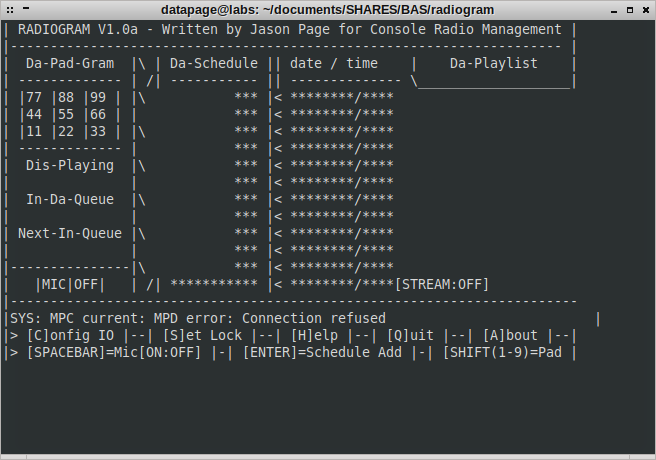Click the [ENTER]=Schedule Add option

coord(322,352)
